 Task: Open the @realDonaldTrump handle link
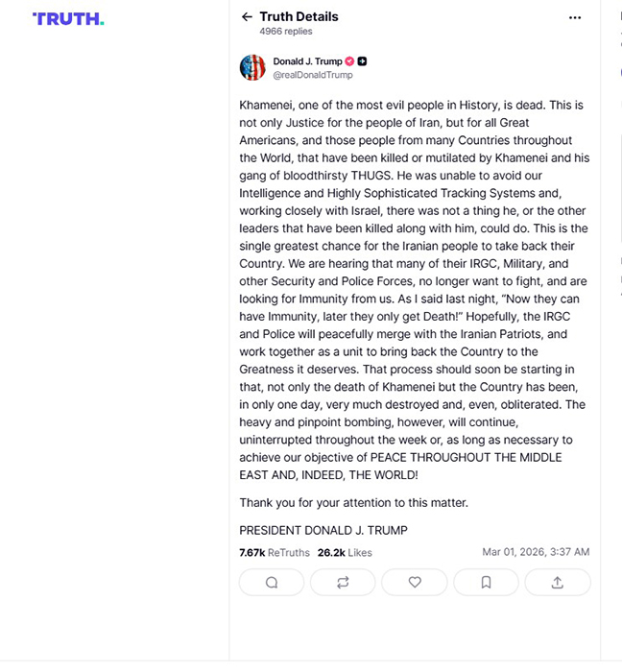pyautogui.click(x=313, y=75)
